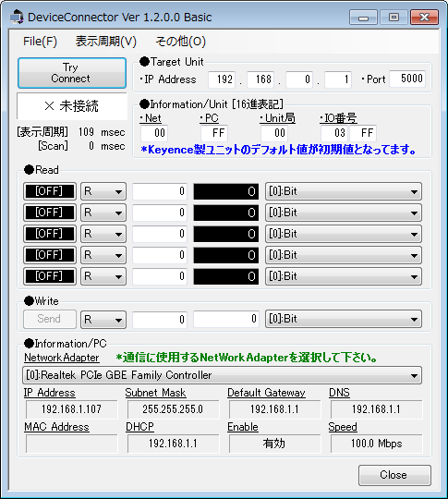Expand the Write section [0]:Bit type dropdown

click(x=344, y=319)
